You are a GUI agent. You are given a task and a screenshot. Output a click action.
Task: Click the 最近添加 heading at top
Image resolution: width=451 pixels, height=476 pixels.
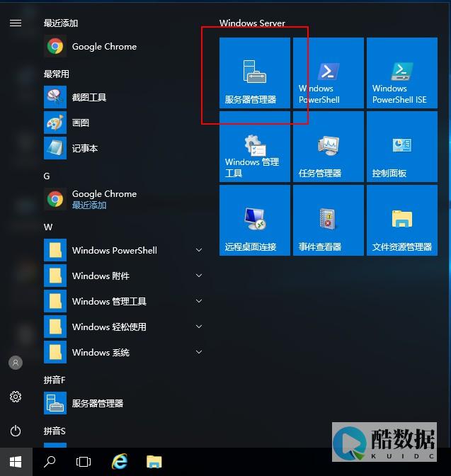[x=61, y=23]
